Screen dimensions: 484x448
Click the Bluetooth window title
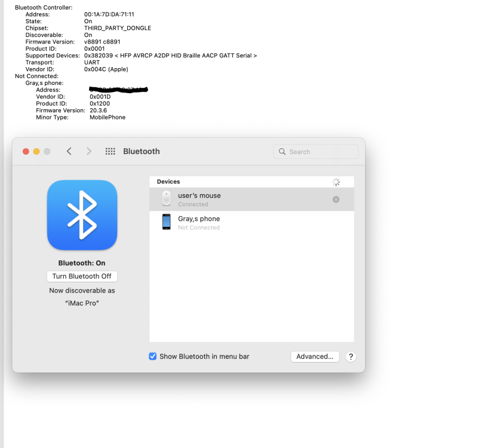142,151
